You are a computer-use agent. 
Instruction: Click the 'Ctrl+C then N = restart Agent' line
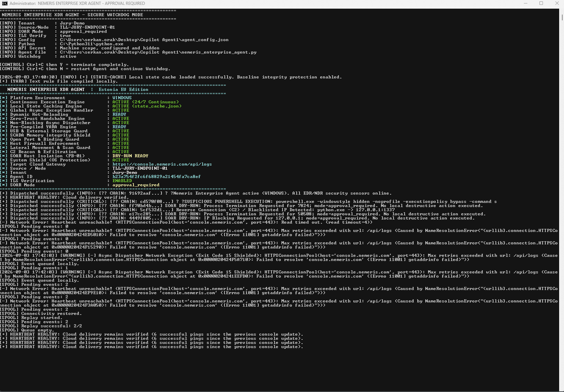click(x=85, y=69)
